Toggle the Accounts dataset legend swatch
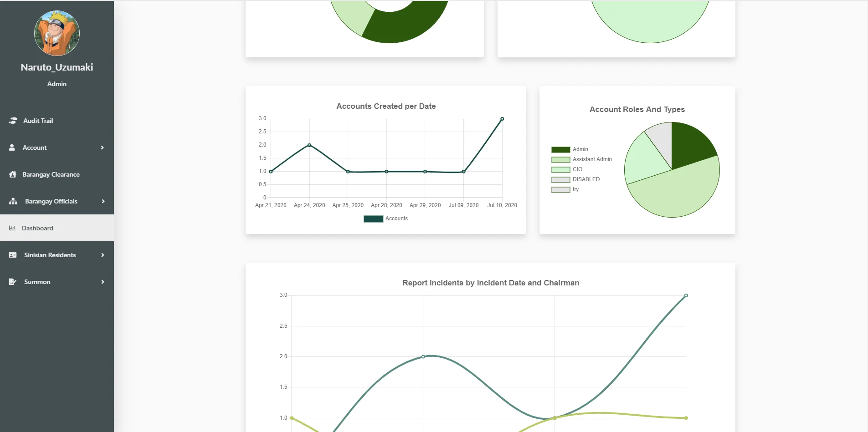 [x=373, y=219]
